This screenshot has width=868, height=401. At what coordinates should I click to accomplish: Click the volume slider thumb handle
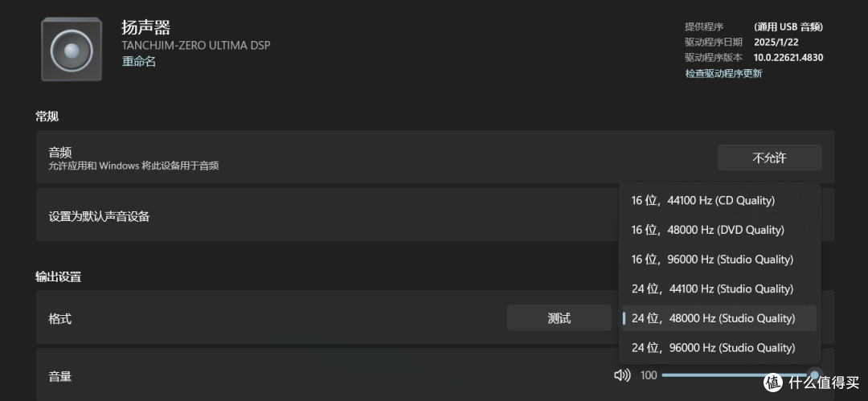point(814,375)
